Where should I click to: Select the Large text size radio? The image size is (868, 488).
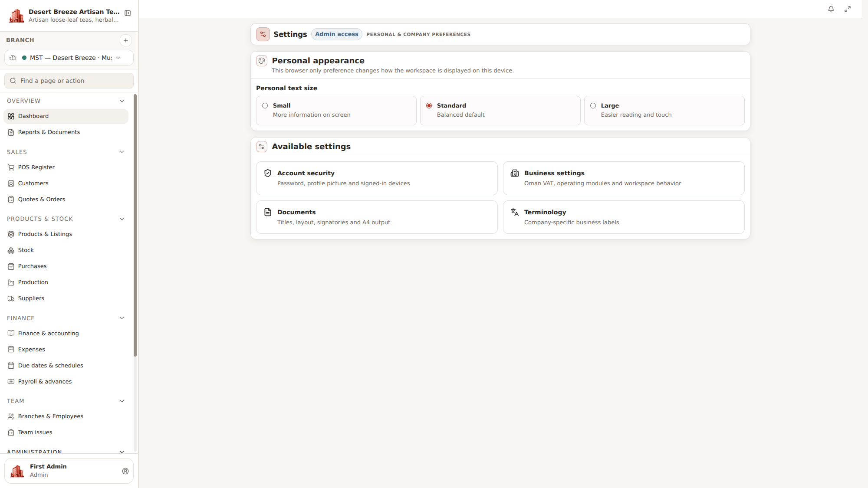pos(593,105)
